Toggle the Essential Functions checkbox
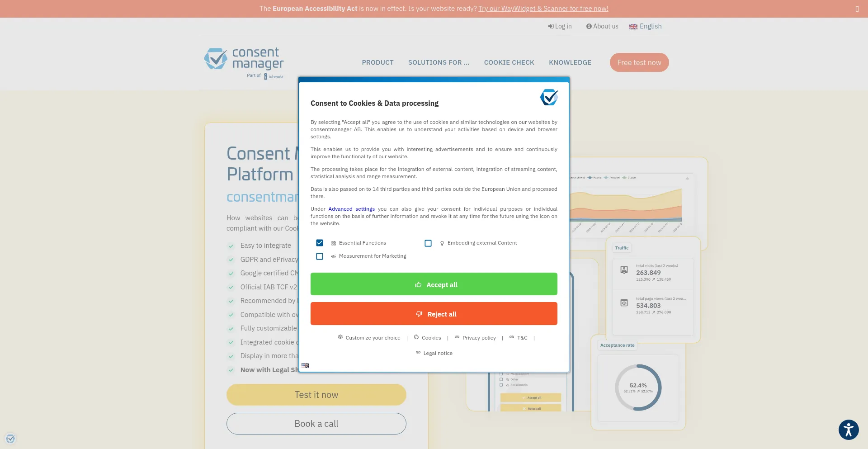The height and width of the screenshot is (449, 868). pos(320,243)
